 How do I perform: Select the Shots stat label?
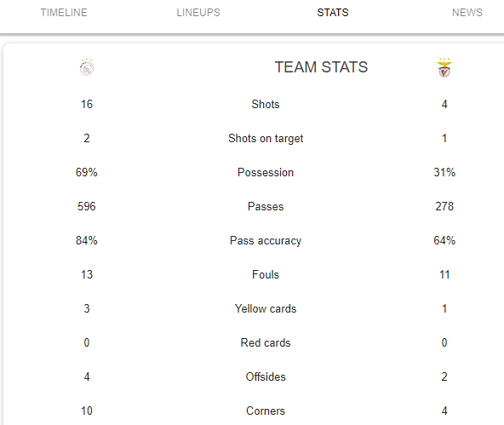pyautogui.click(x=266, y=104)
